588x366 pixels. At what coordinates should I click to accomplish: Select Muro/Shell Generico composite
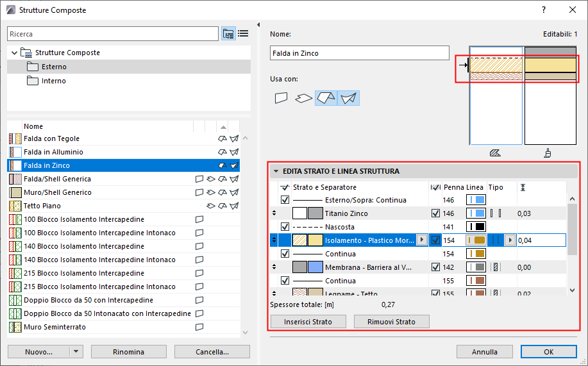click(123, 192)
